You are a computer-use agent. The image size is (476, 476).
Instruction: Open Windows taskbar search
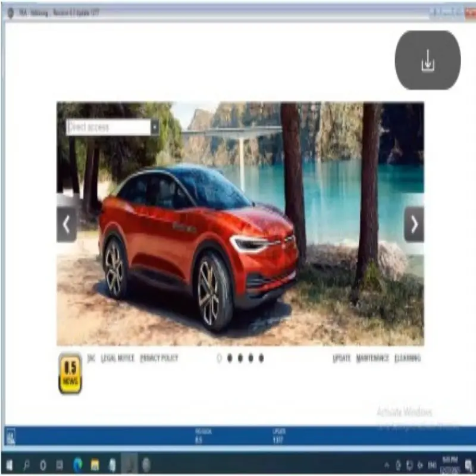point(26,465)
